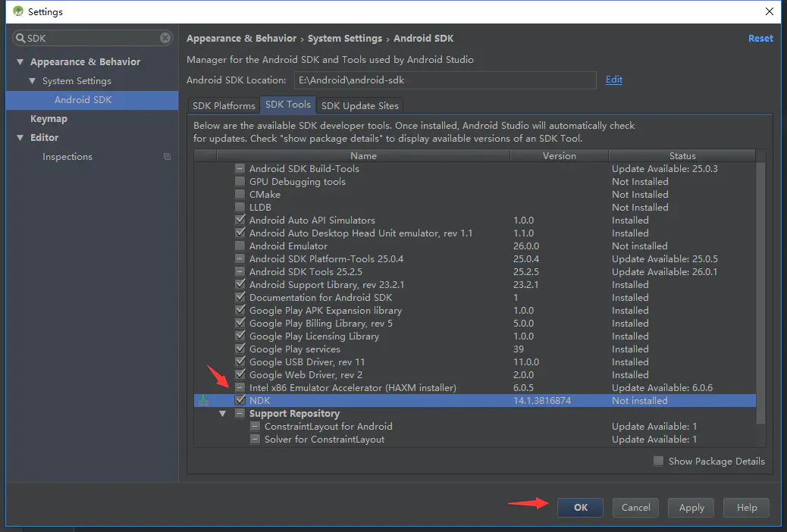Select the SDK Tools tab

(x=288, y=105)
